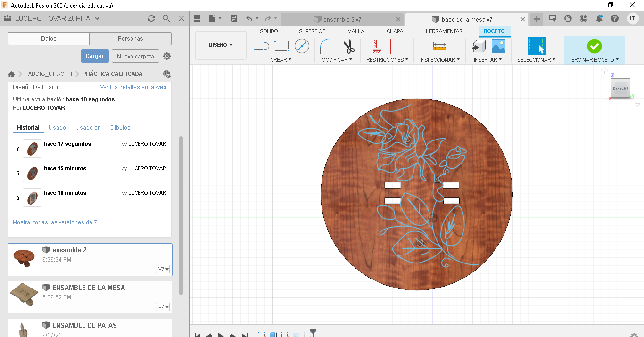This screenshot has width=644, height=337.
Task: Open job status clock icon
Action: (x=584, y=18)
